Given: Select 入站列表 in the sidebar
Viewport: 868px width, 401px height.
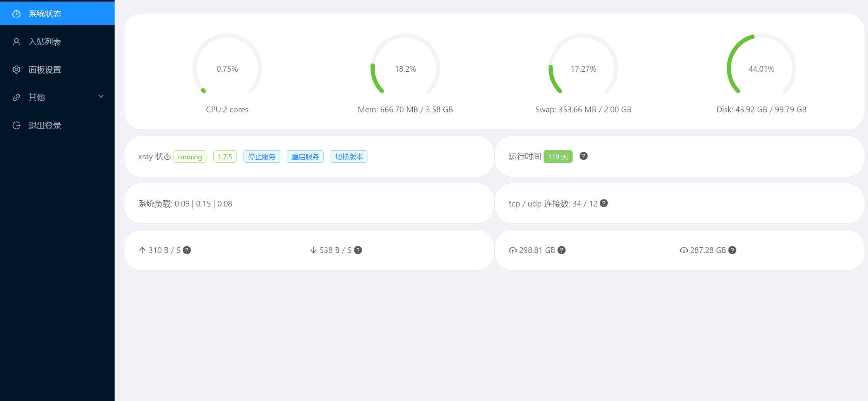Looking at the screenshot, I should [x=45, y=41].
